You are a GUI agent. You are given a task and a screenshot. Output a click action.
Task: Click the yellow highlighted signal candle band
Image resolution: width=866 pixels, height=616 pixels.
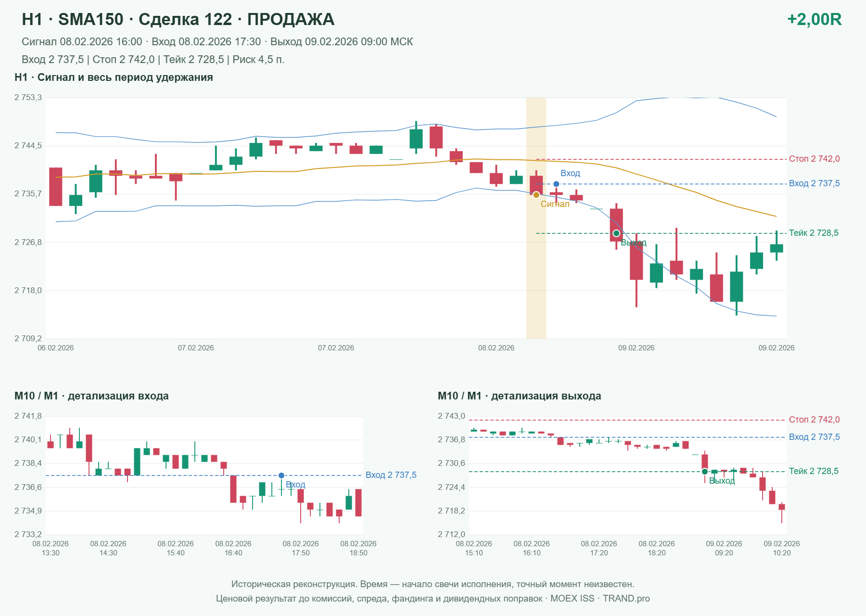point(536,218)
